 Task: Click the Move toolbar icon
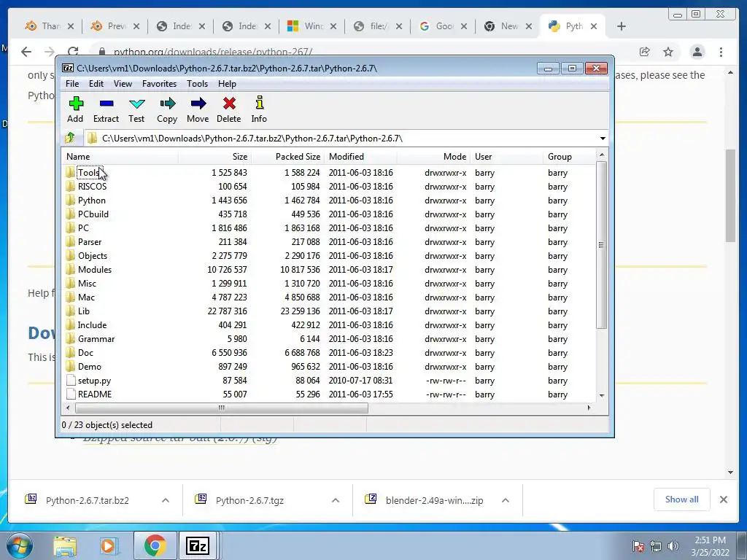(198, 109)
